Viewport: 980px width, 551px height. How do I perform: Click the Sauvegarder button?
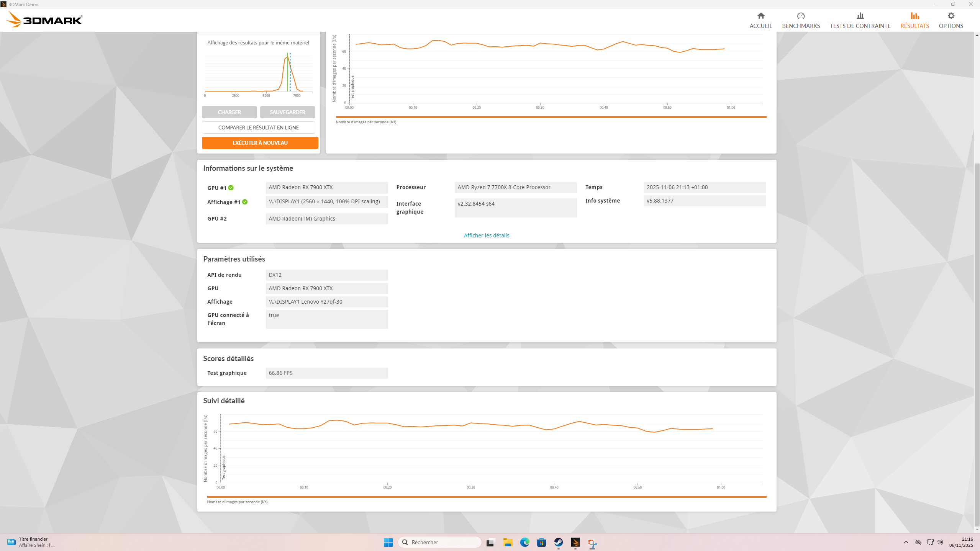coord(287,112)
